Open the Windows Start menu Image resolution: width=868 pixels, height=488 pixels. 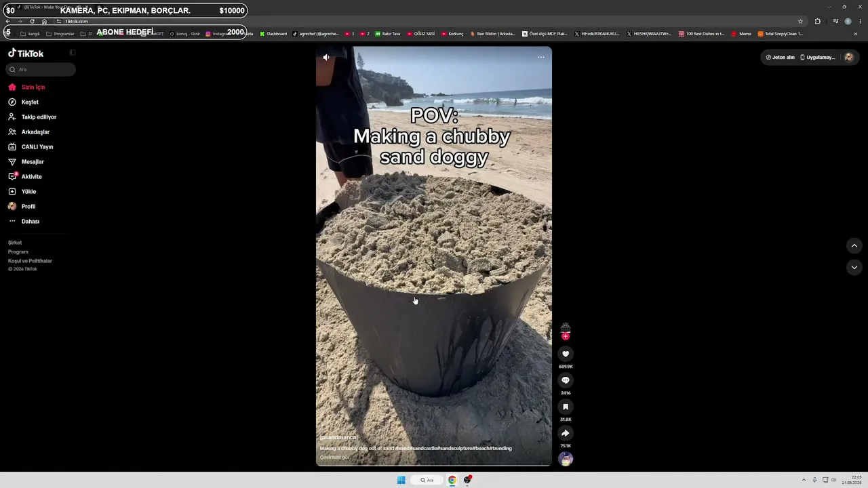click(401, 480)
